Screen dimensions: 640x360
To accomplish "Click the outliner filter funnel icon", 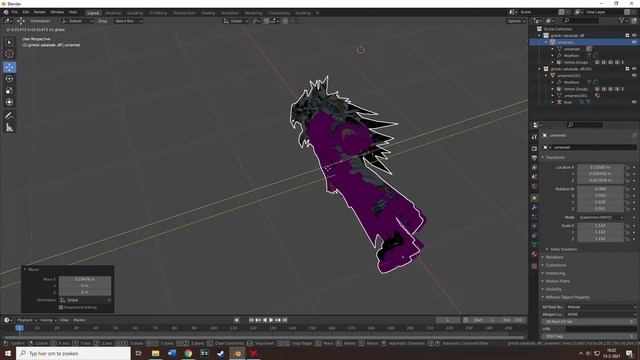I will [x=622, y=20].
